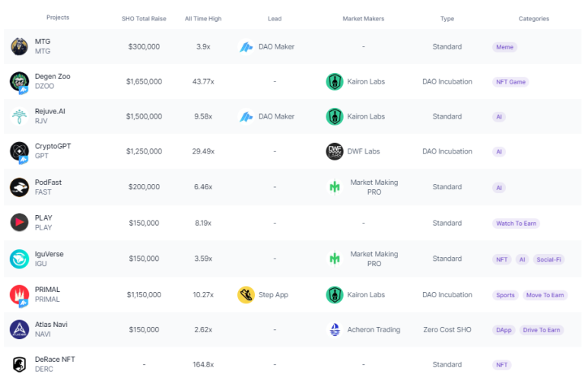Viewport: 588px width, 387px height.
Task: Click the Lead column header
Action: [275, 18]
